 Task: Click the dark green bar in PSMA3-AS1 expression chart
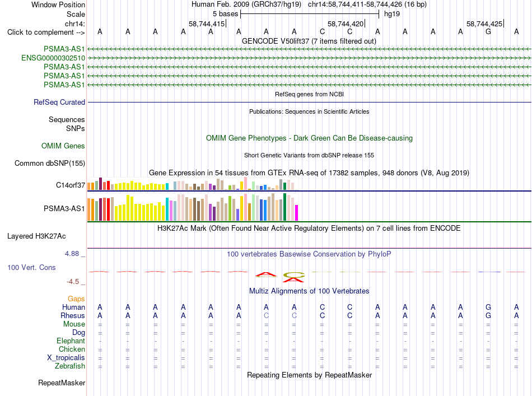(x=285, y=207)
